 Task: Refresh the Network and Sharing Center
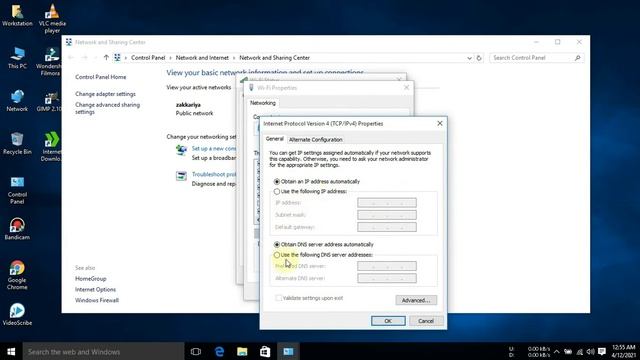(x=479, y=58)
